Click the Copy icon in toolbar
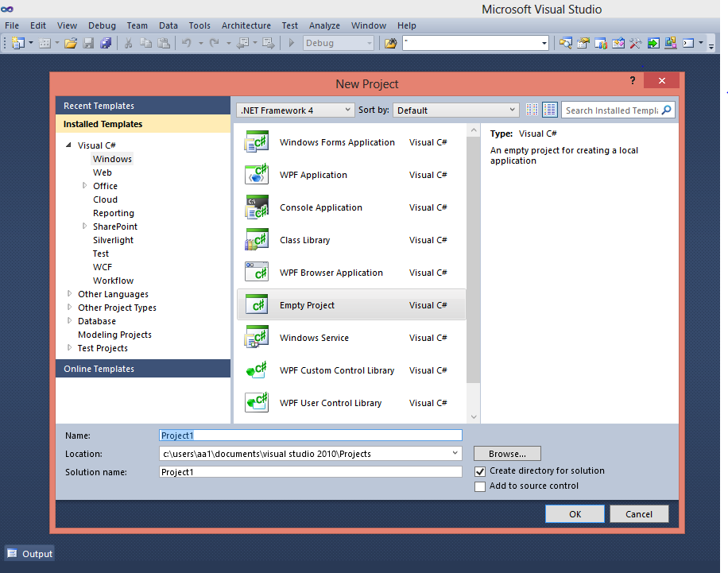Viewport: 728px width, 573px height. click(145, 43)
